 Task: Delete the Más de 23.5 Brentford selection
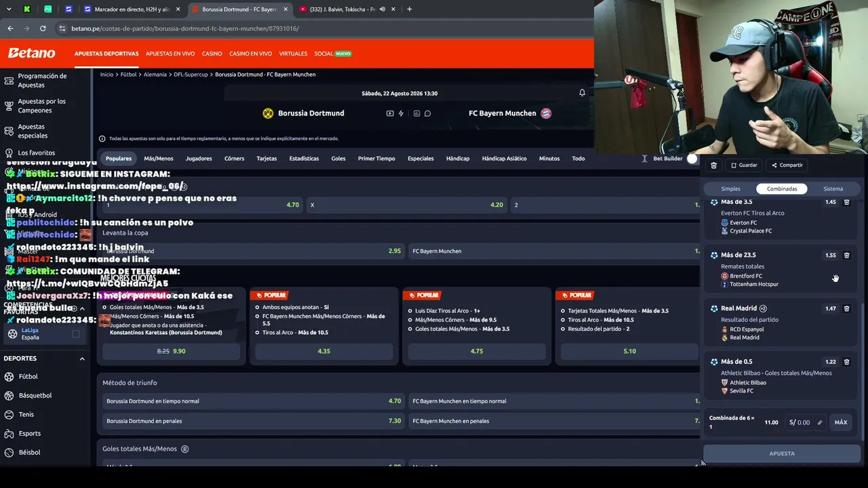(x=846, y=256)
